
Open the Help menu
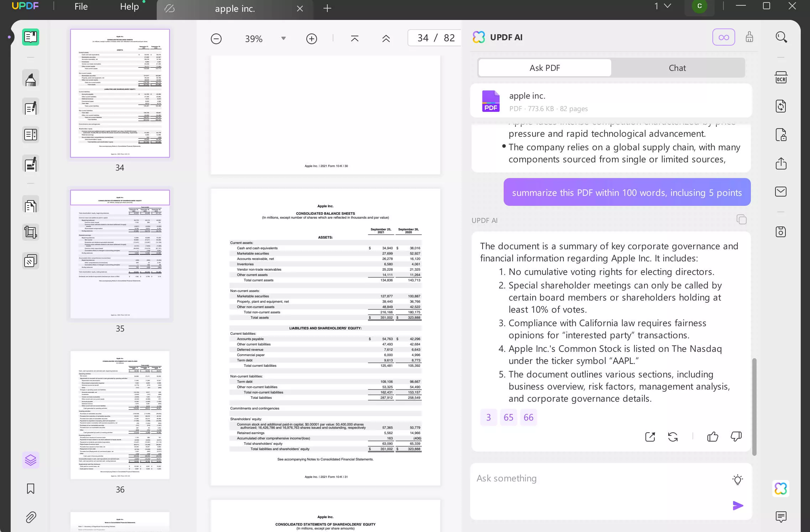[x=129, y=7]
